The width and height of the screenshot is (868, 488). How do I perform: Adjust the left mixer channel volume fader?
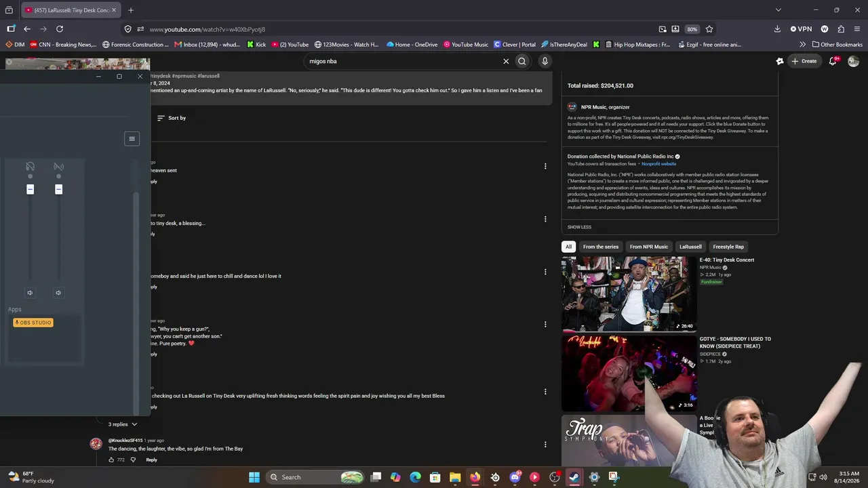30,189
